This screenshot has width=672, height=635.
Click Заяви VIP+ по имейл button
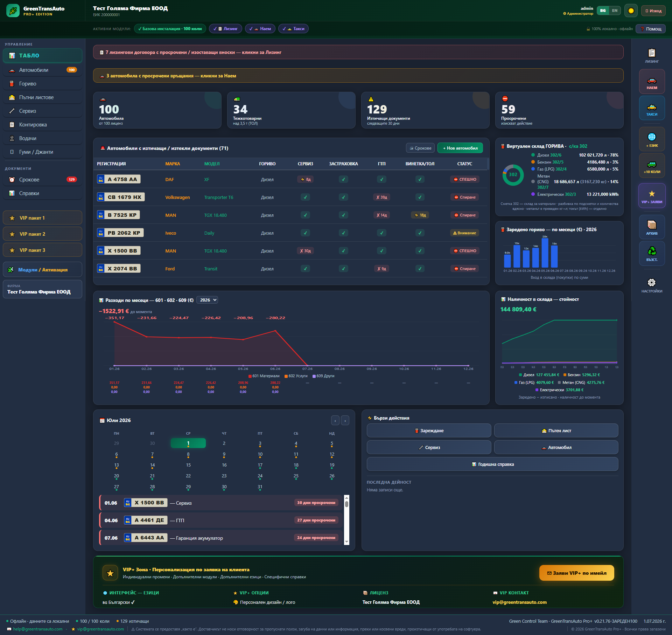577,573
